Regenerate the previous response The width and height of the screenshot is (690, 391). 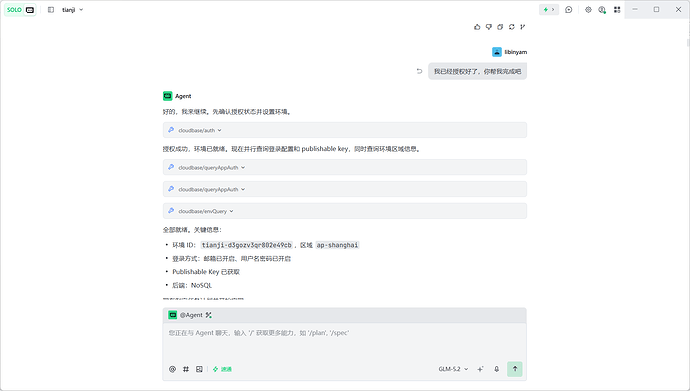click(x=511, y=27)
